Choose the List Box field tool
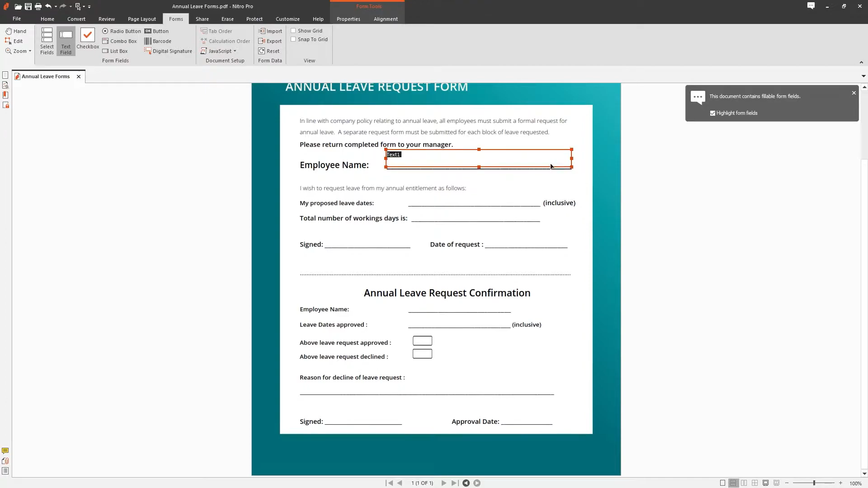The width and height of the screenshot is (868, 488). 115,51
